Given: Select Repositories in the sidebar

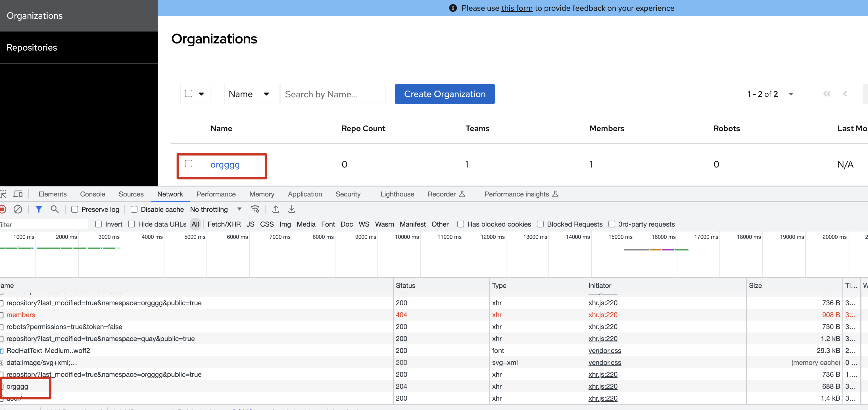Looking at the screenshot, I should tap(32, 47).
